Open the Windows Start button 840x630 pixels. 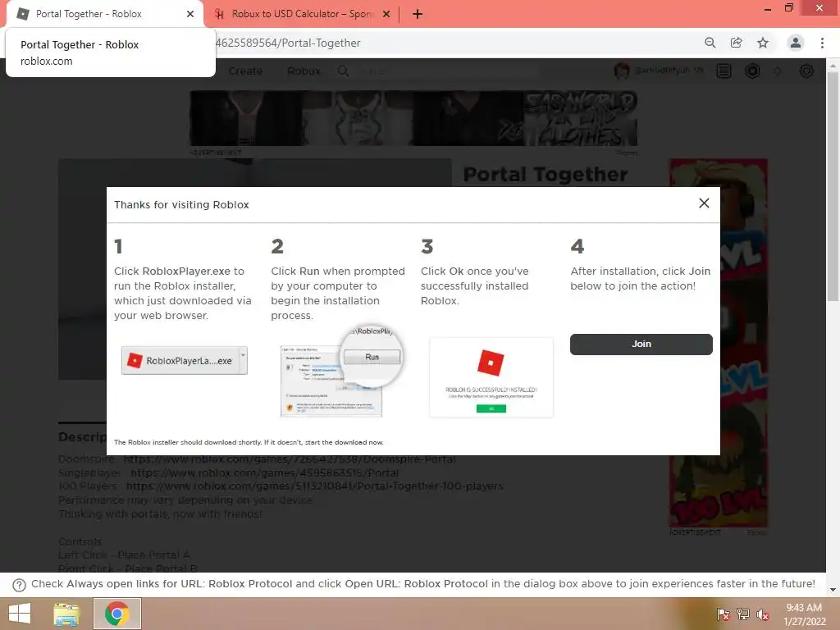pos(20,614)
